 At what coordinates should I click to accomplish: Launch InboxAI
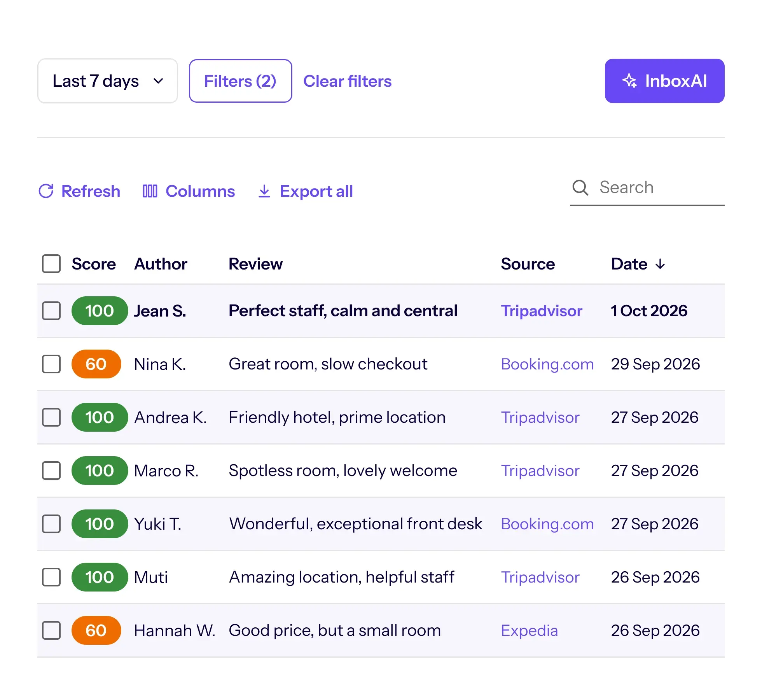[664, 81]
